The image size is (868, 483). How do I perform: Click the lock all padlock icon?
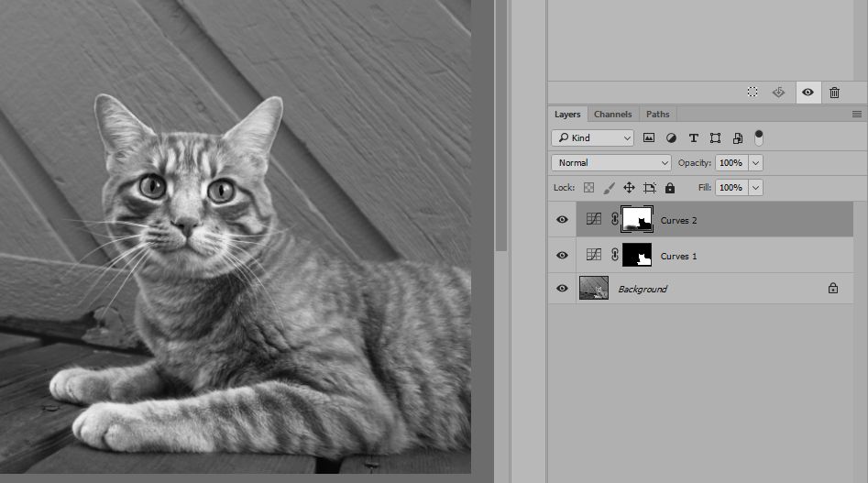click(670, 188)
